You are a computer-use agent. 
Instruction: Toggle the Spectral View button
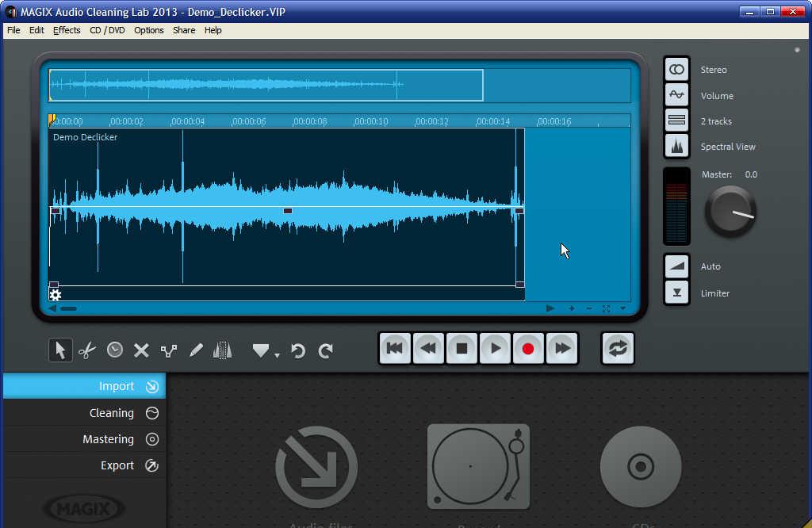pos(677,146)
